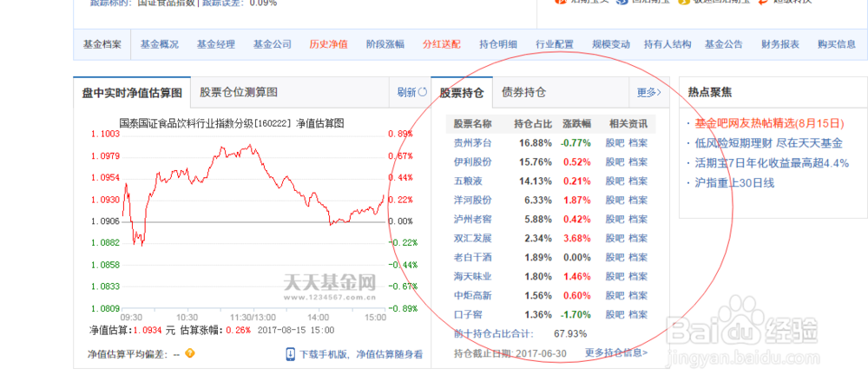The width and height of the screenshot is (868, 388).
Task: Open 沪指重上30日线 news link
Action: [734, 183]
